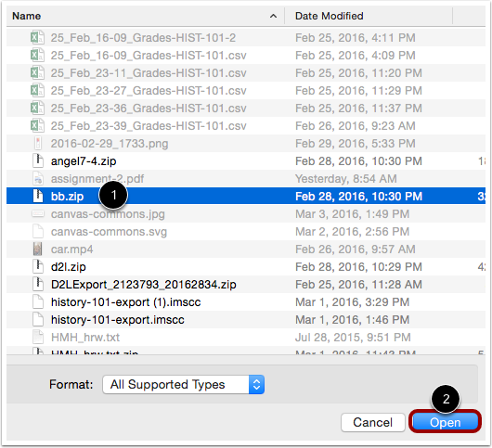Click the file name 25_Feb_23-36_Grades-HIST-101.csv
This screenshot has height=448, width=492.
pos(149,109)
